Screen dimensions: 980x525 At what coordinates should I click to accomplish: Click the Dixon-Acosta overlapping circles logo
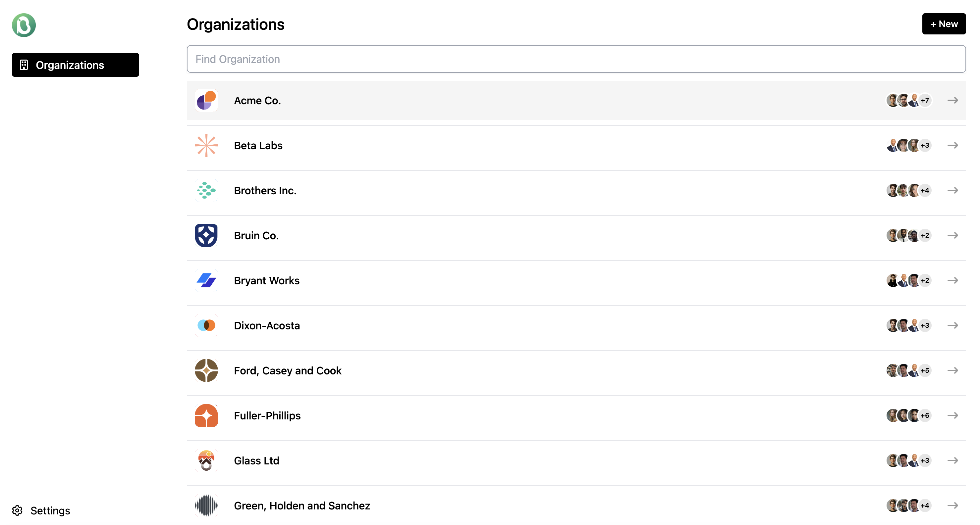click(206, 325)
